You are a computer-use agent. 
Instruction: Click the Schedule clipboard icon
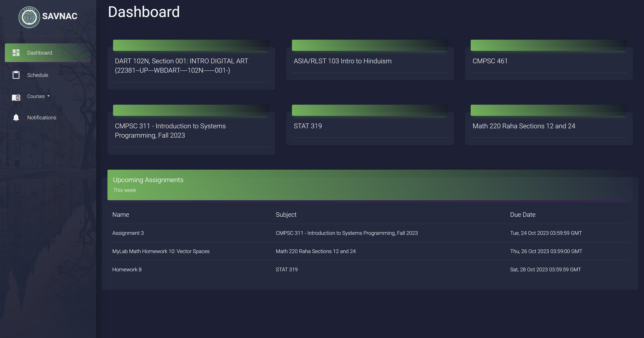coord(16,75)
